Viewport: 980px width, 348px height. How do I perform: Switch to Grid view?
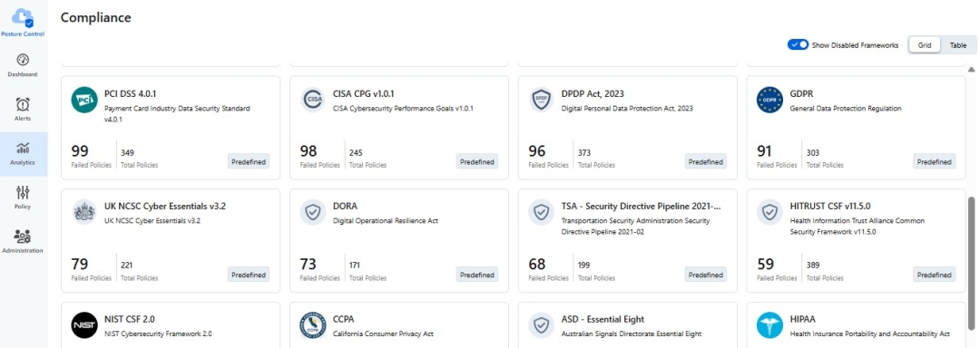pyautogui.click(x=925, y=45)
